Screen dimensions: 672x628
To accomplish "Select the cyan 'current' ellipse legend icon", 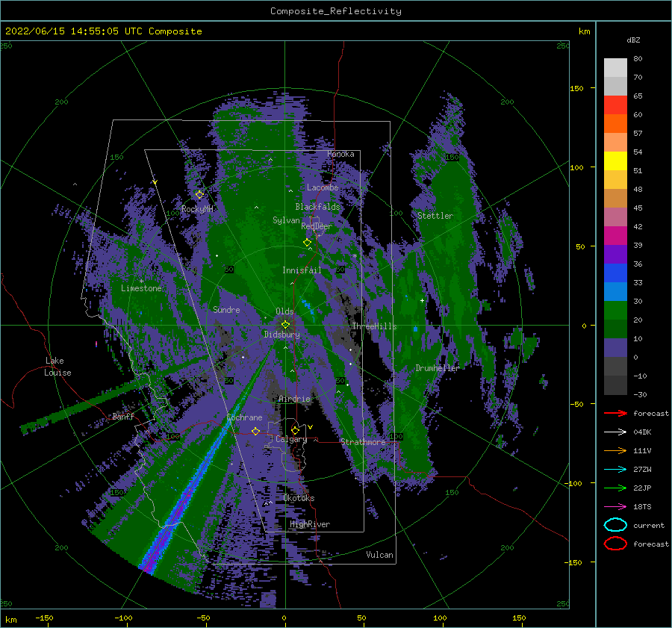I will click(615, 525).
